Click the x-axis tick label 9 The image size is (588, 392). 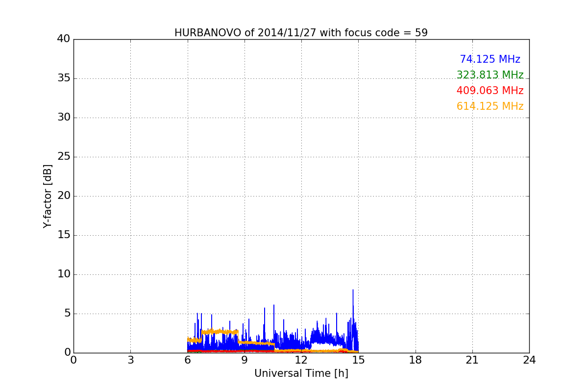[245, 360]
